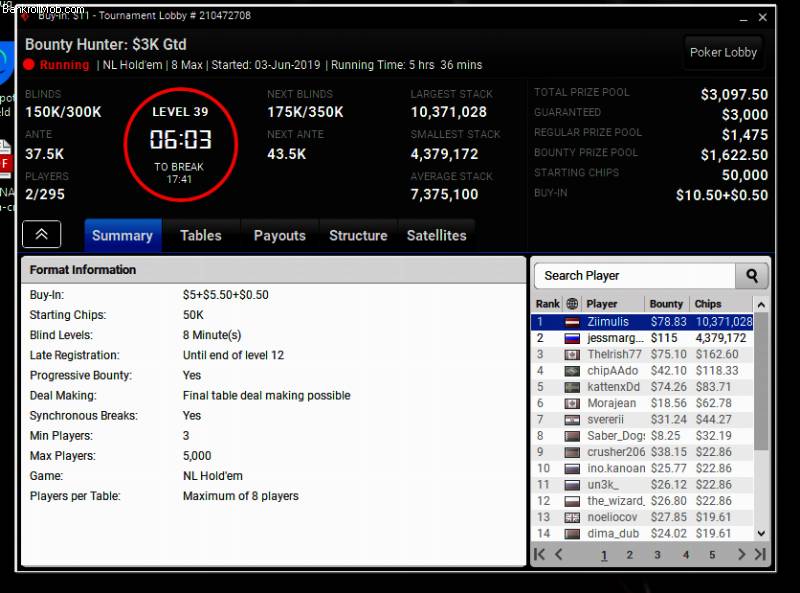Viewport: 800px width, 593px height.
Task: Switch to the Summary tab
Action: 122,235
